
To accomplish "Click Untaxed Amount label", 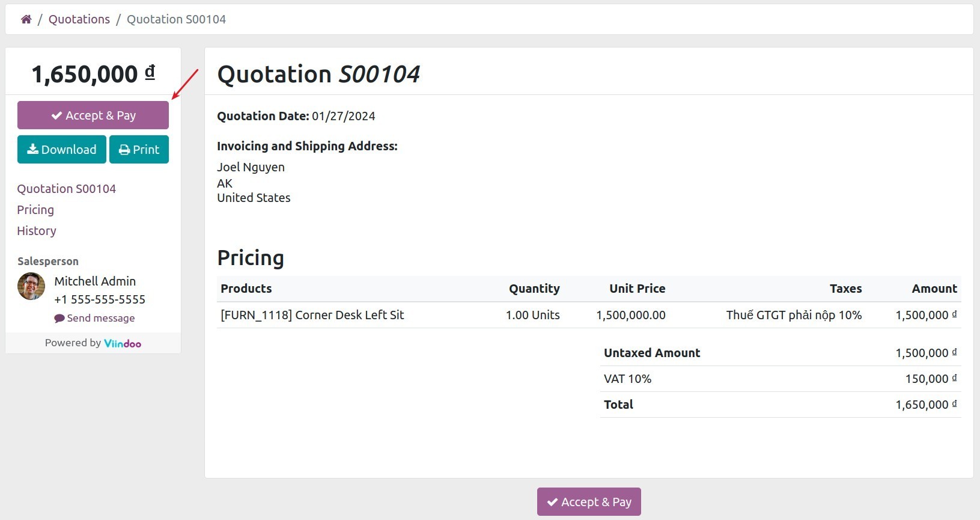I will (652, 353).
